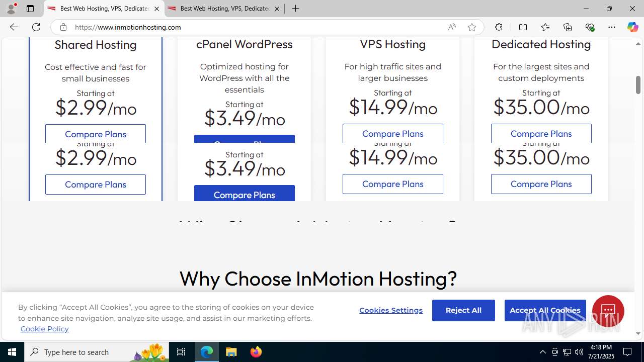Add page to favorites star icon

[472, 27]
